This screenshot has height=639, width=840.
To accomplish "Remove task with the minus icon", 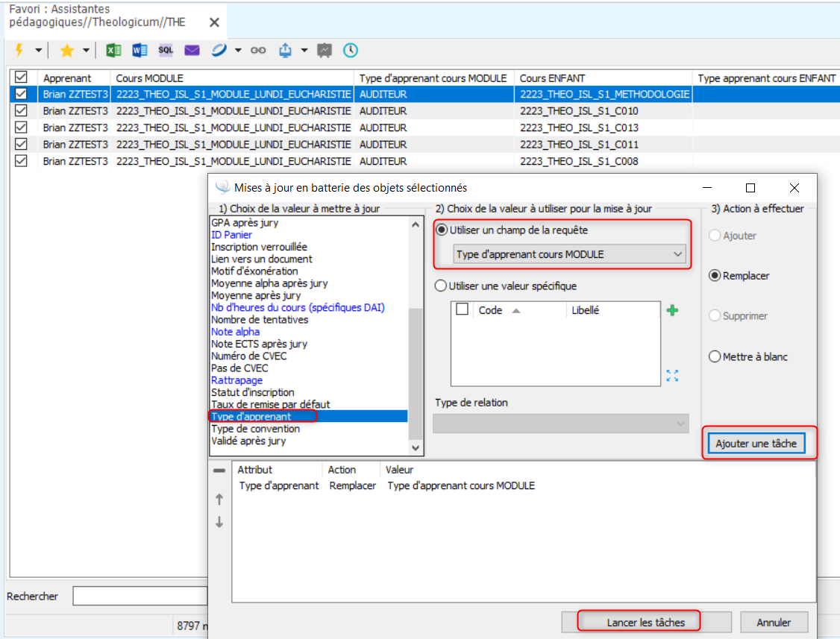I will tap(219, 470).
